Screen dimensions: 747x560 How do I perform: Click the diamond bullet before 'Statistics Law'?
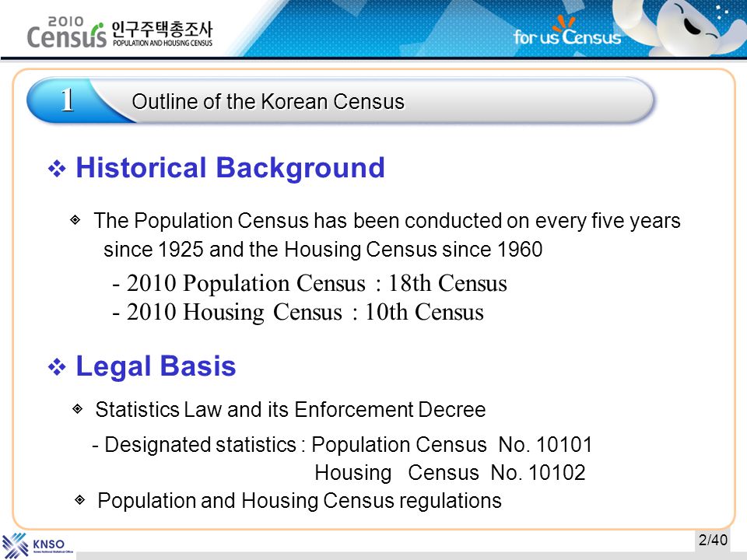tap(78, 408)
